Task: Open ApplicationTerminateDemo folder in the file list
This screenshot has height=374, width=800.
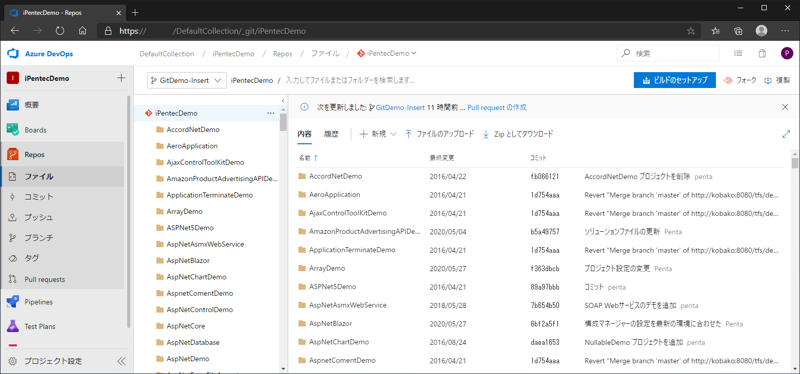Action: 352,250
